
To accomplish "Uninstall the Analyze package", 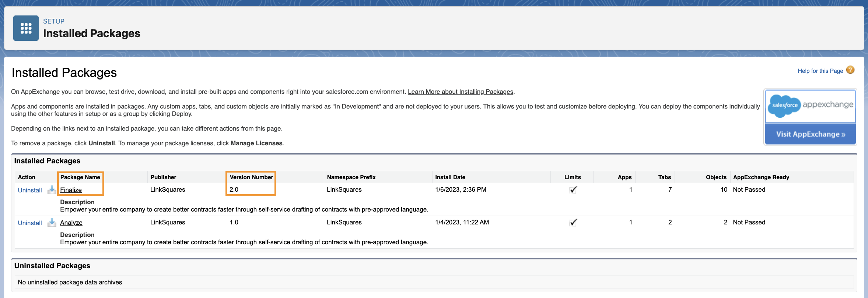I will click(30, 223).
